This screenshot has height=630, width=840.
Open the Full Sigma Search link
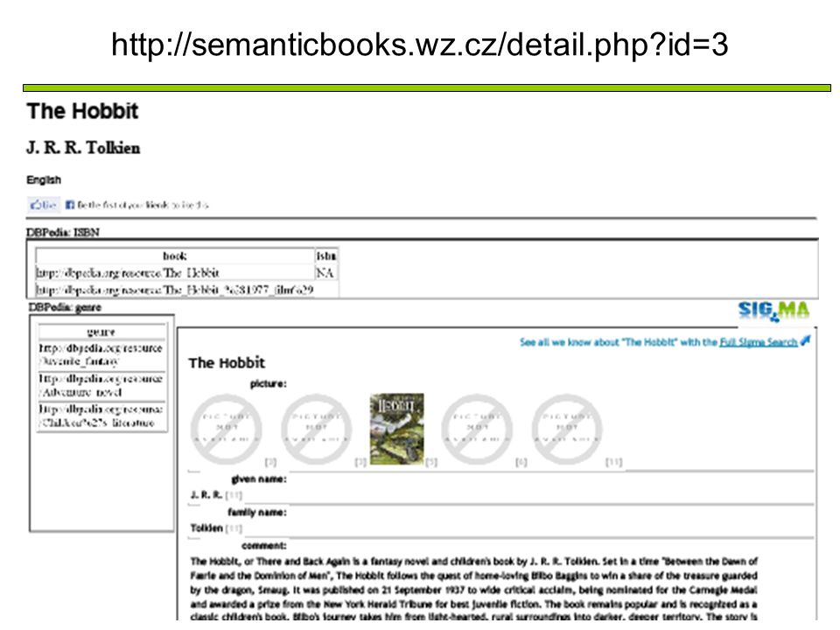[x=758, y=342]
